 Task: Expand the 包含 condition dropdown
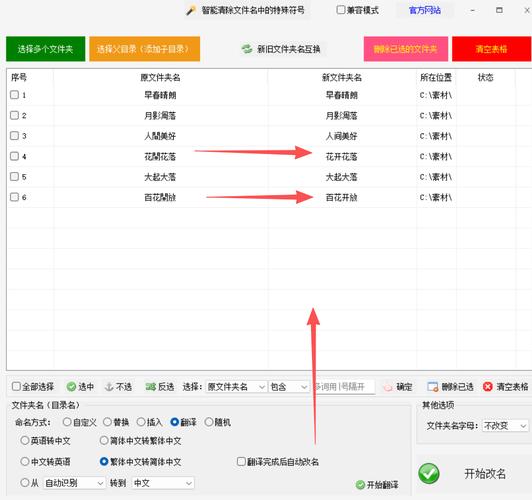pos(289,387)
